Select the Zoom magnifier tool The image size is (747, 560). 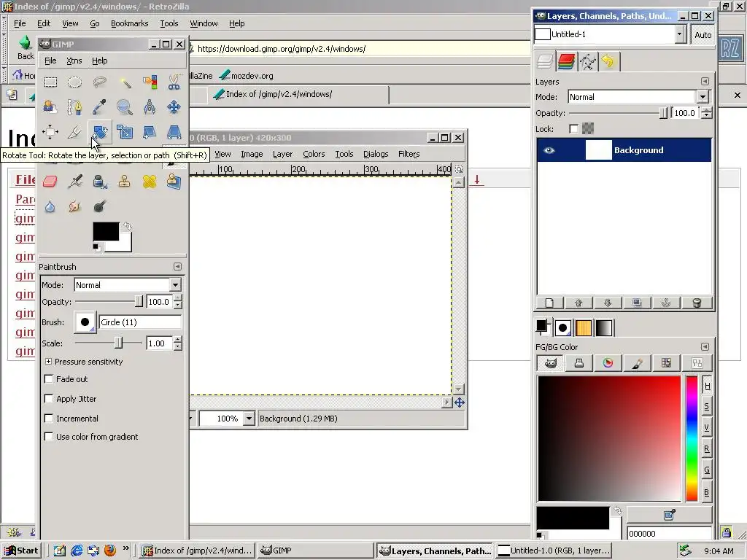(125, 107)
